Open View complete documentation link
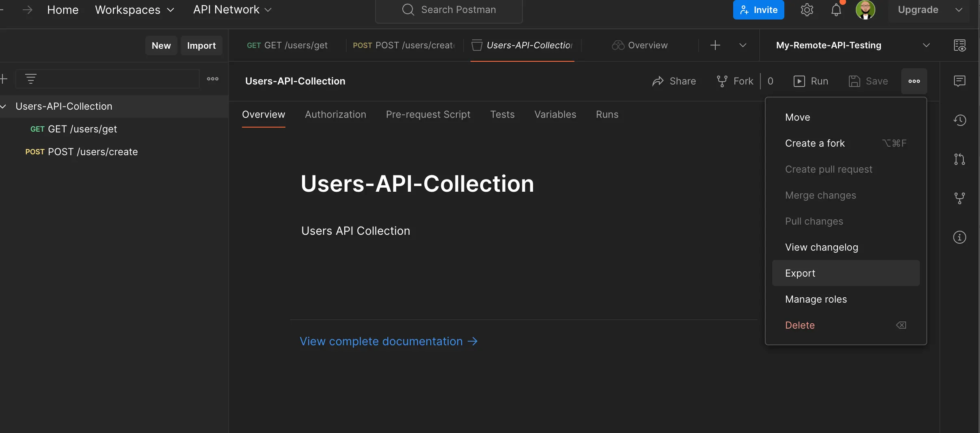980x433 pixels. point(389,341)
